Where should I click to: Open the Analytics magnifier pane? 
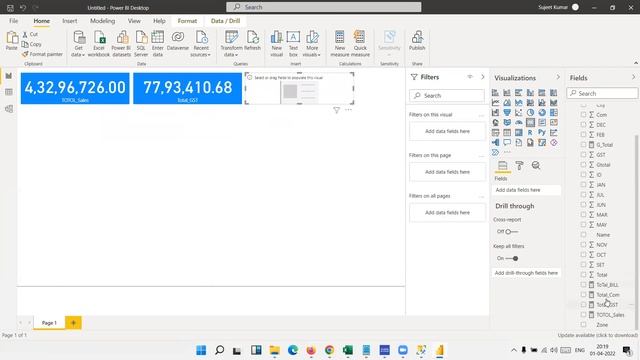536,165
